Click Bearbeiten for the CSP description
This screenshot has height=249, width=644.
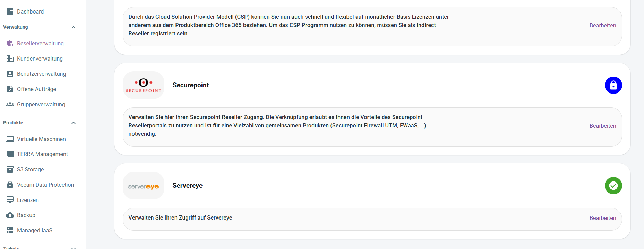[x=603, y=25]
